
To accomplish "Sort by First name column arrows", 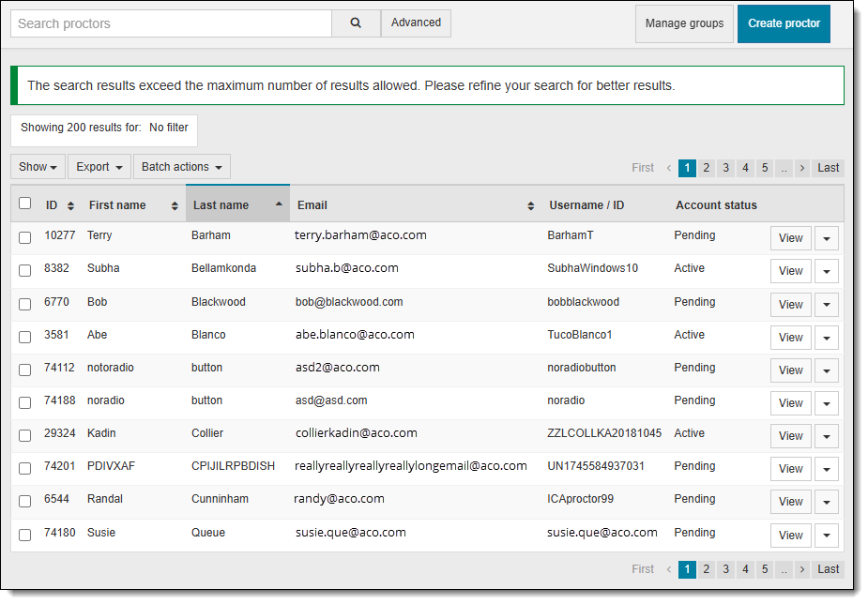I will tap(175, 205).
